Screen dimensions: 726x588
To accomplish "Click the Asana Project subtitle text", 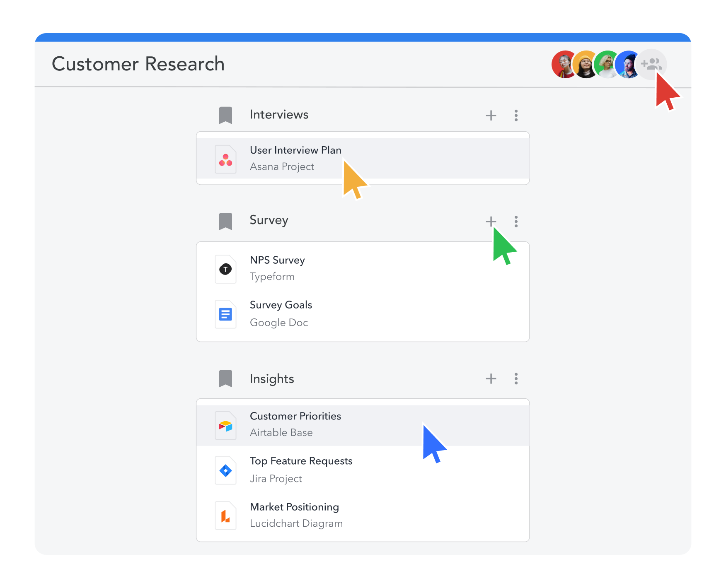I will click(x=282, y=166).
